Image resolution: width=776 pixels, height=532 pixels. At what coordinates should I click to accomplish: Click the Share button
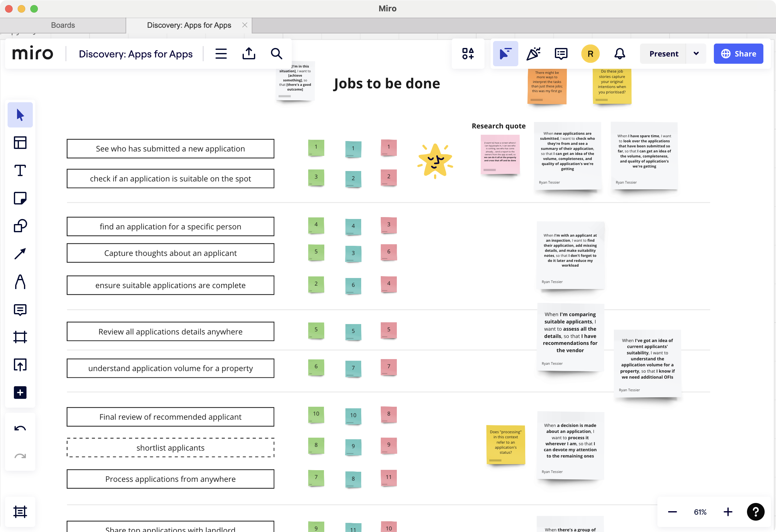(738, 53)
